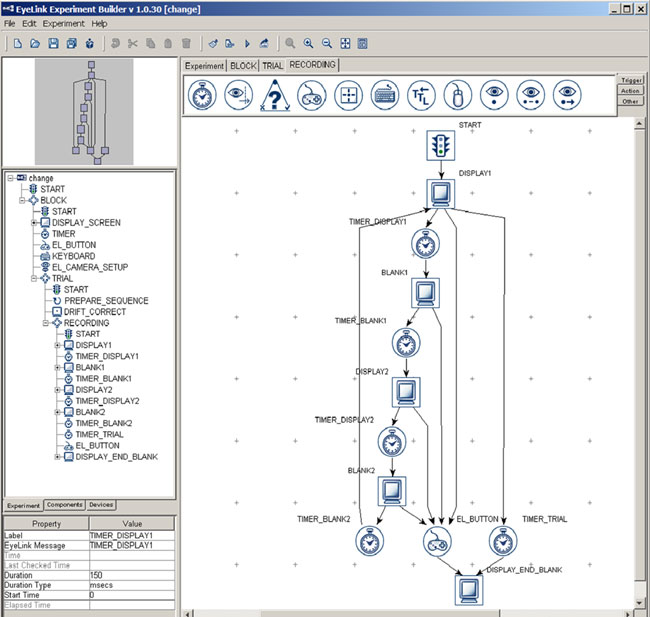The height and width of the screenshot is (617, 650).
Task: Click the graph overview thumbnail
Action: pyautogui.click(x=84, y=112)
